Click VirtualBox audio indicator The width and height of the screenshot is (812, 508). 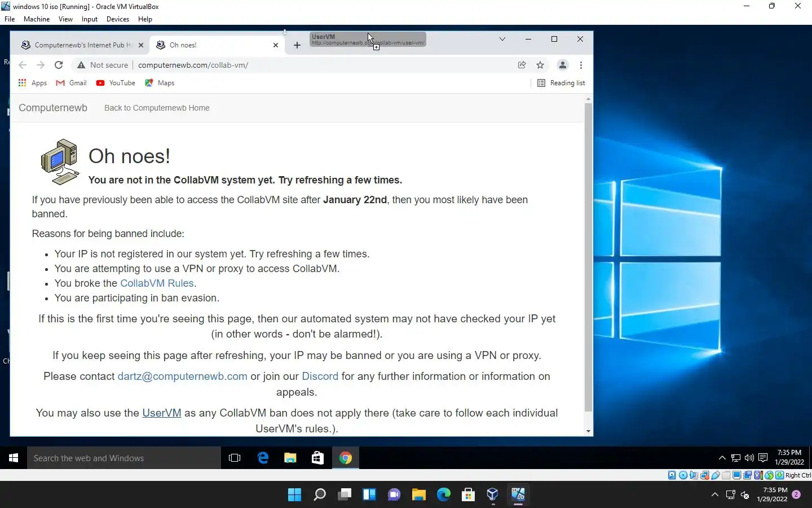point(694,475)
